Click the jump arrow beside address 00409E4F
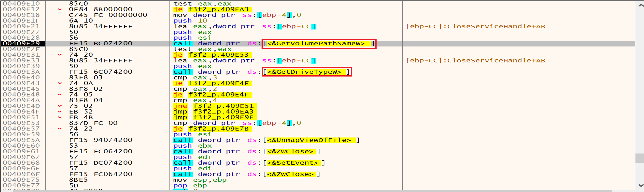 60,112
